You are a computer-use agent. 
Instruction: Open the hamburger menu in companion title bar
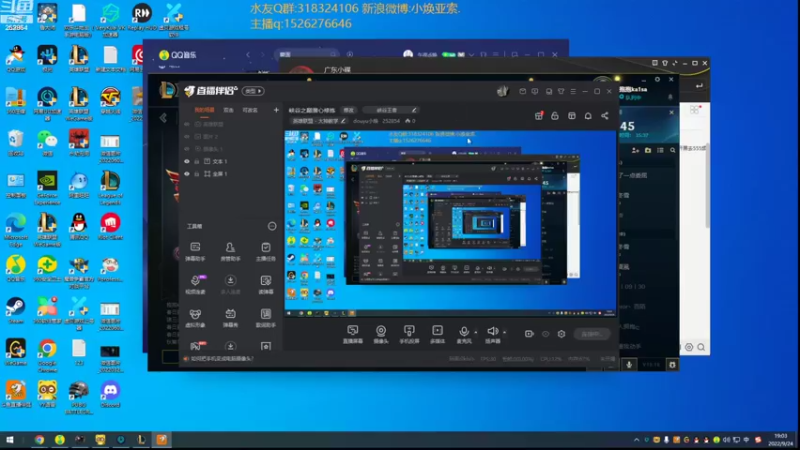573,91
